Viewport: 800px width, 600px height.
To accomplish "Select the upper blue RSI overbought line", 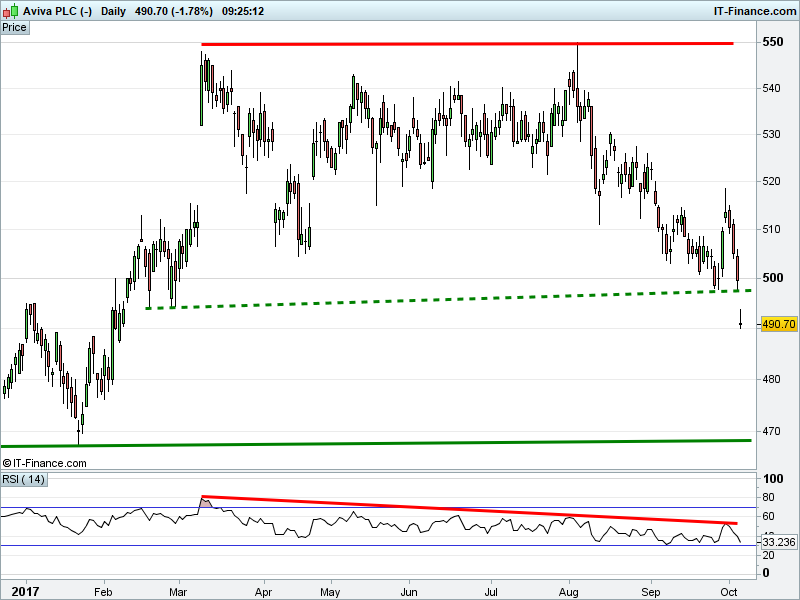I will click(378, 508).
